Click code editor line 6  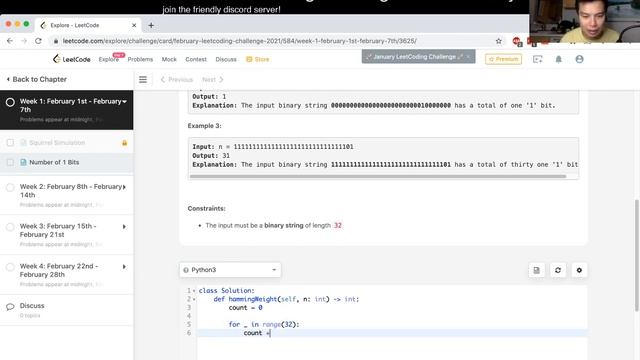click(392, 333)
